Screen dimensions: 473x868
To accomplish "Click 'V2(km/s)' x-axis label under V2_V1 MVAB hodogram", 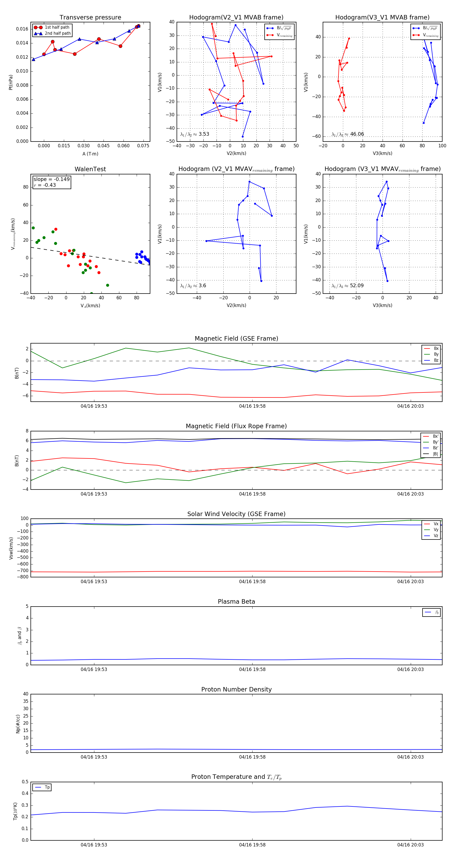I will (236, 153).
